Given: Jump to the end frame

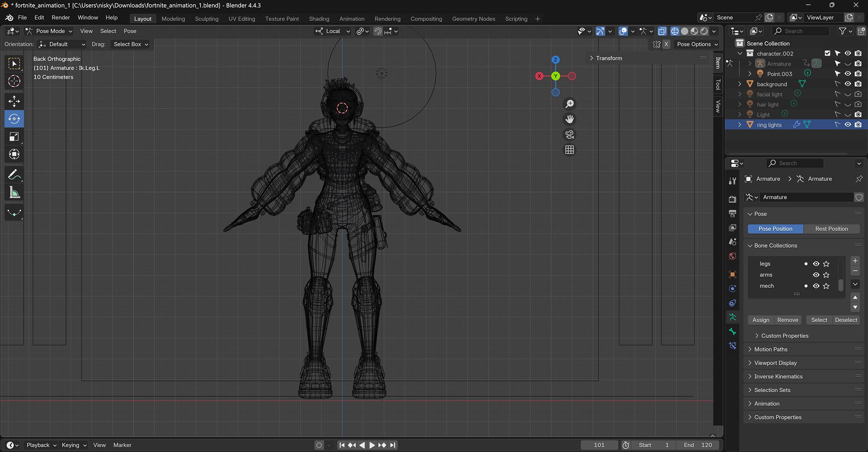Looking at the screenshot, I should tap(393, 445).
